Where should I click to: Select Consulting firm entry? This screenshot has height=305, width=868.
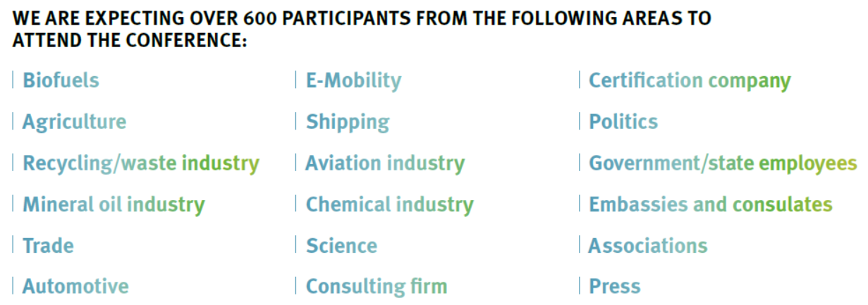[x=377, y=287]
